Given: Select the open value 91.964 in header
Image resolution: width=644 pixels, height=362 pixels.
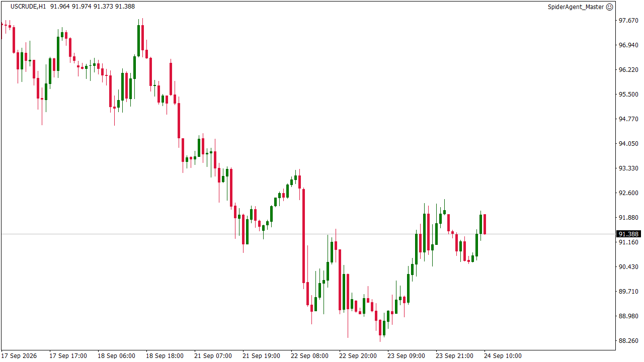Looking at the screenshot, I should (x=60, y=7).
